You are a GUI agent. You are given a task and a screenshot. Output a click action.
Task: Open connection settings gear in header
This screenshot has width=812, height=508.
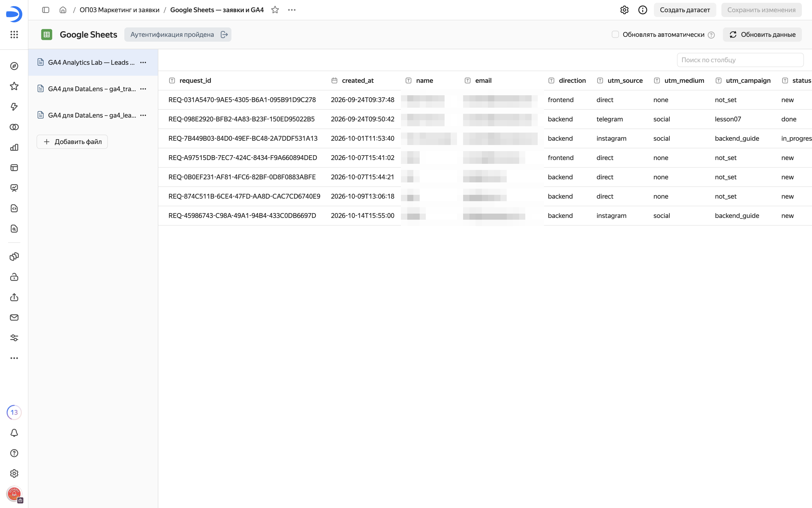(624, 10)
